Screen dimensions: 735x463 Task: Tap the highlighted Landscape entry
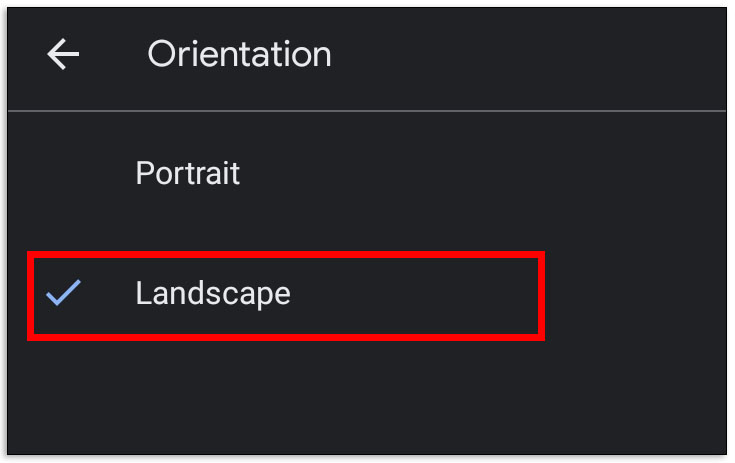pyautogui.click(x=213, y=293)
